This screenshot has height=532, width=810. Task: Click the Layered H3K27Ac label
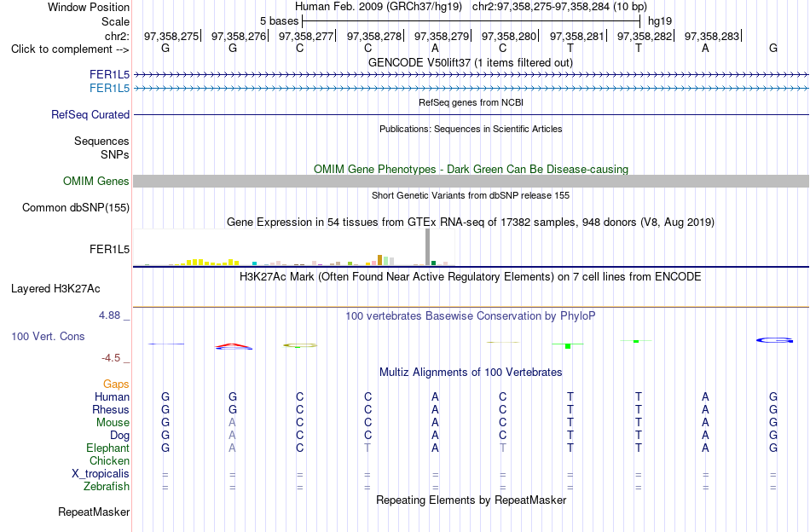(55, 289)
